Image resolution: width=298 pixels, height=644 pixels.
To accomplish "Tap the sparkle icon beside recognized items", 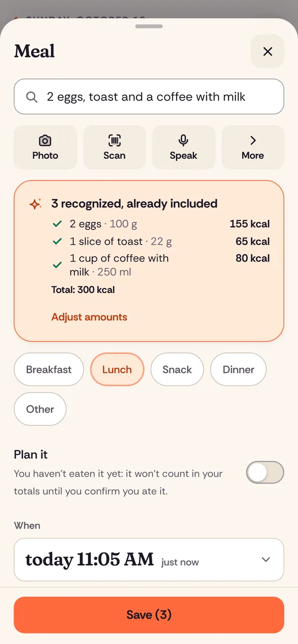I will pos(35,204).
